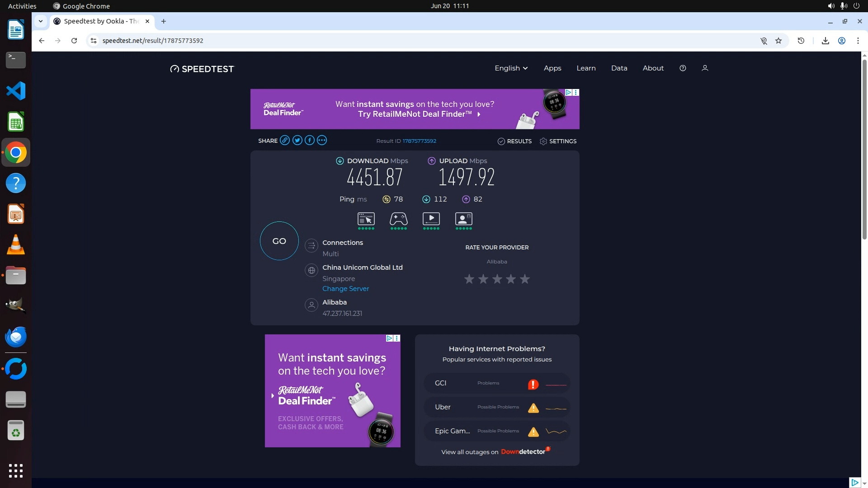Click the gaming controller quality icon
The image size is (868, 488).
(x=398, y=219)
